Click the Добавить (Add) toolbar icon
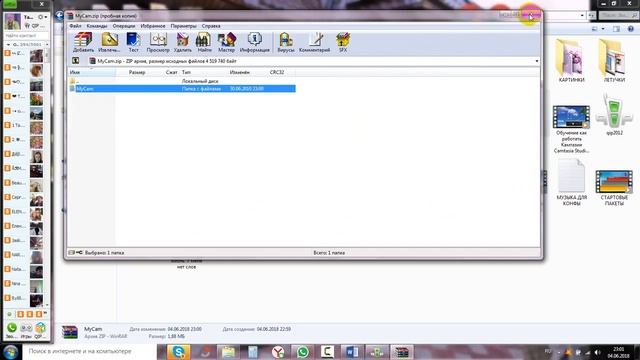Viewport: 640px width, 360px height. (x=83, y=42)
